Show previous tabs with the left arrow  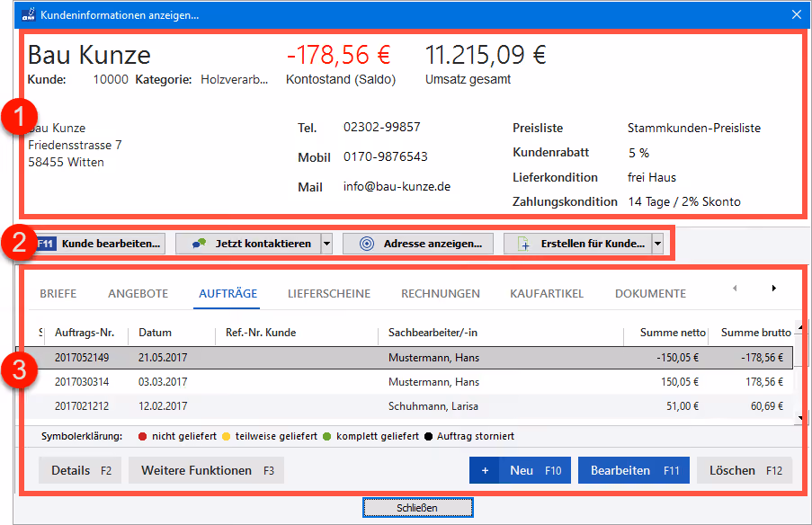point(735,288)
